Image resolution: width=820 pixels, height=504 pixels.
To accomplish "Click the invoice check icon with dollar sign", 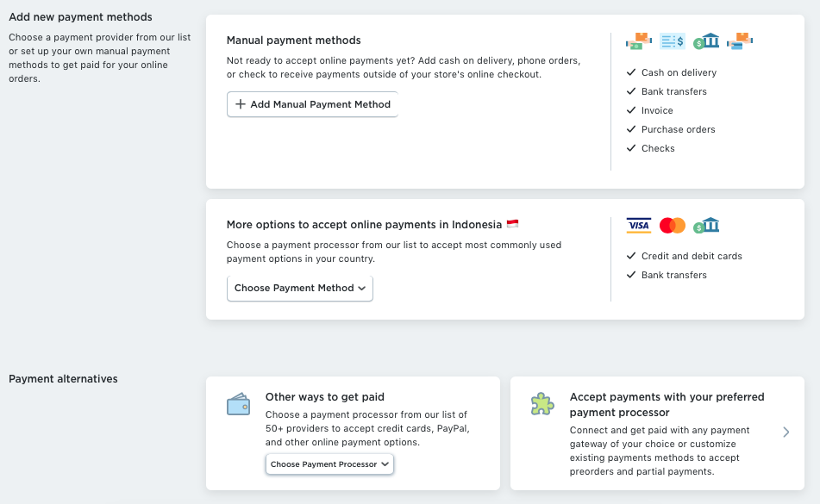I will 673,40.
